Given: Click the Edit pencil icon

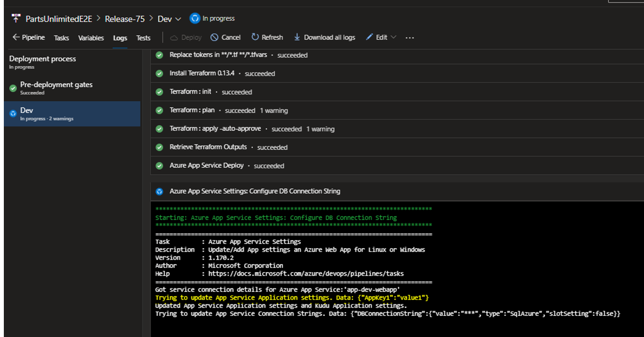Looking at the screenshot, I should coord(369,37).
